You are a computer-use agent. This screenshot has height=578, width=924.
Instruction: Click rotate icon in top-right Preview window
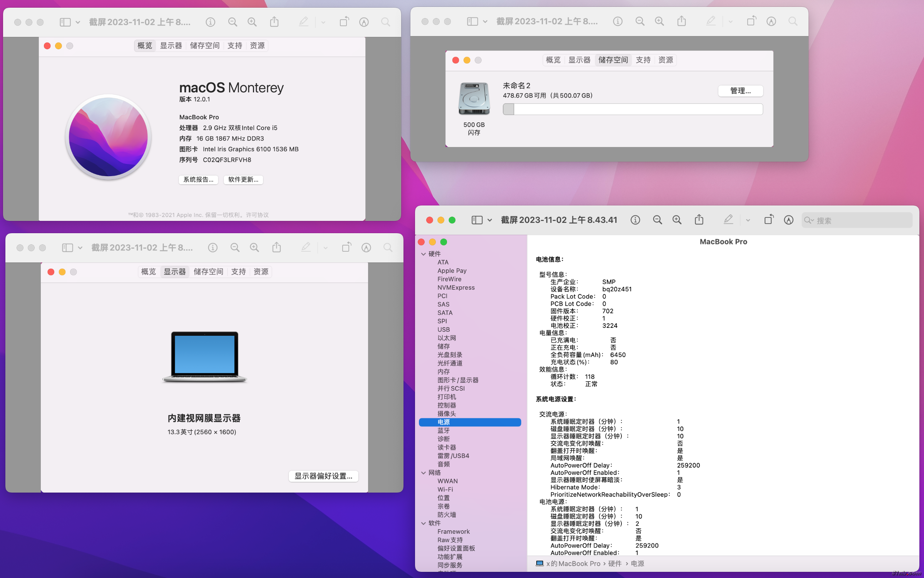tap(752, 21)
